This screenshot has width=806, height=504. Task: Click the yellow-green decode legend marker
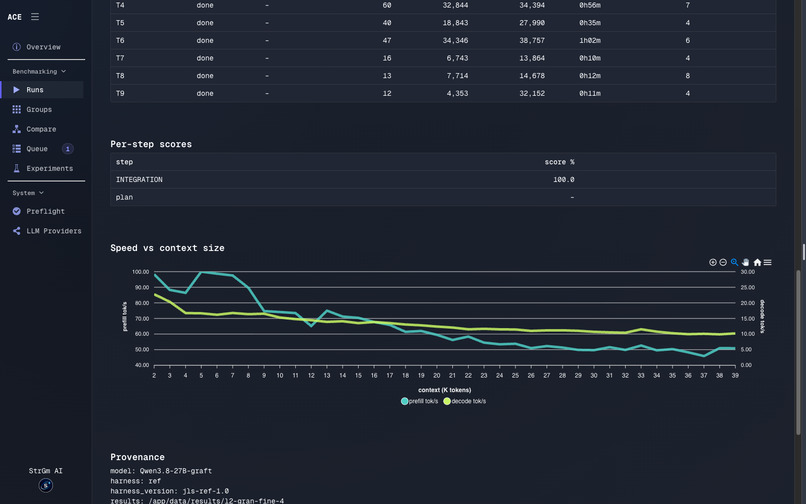click(447, 401)
